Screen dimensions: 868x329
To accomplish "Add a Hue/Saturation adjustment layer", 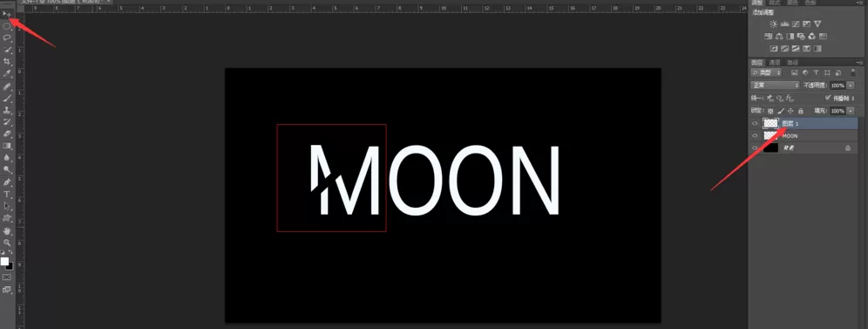I will [x=769, y=37].
